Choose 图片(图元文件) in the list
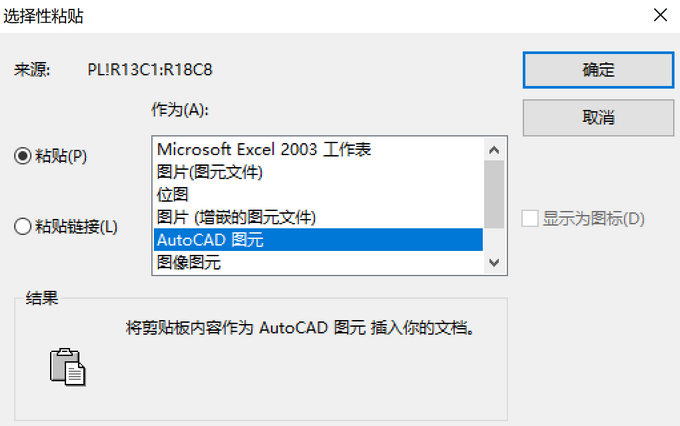 (x=318, y=172)
